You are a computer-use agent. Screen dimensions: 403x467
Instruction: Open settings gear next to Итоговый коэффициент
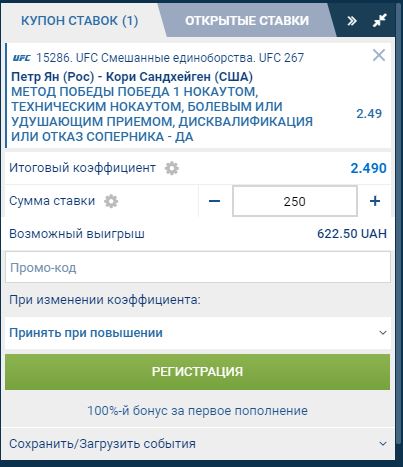[172, 168]
